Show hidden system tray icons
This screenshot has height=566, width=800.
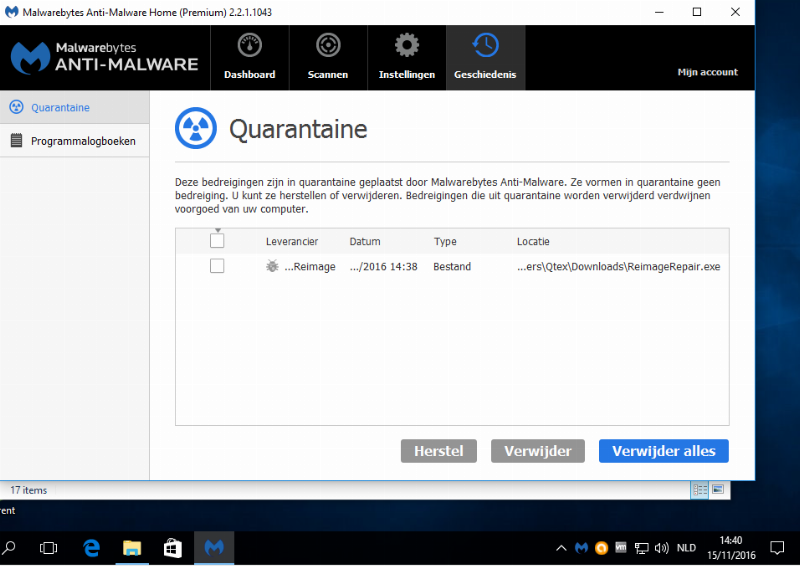pyautogui.click(x=561, y=548)
